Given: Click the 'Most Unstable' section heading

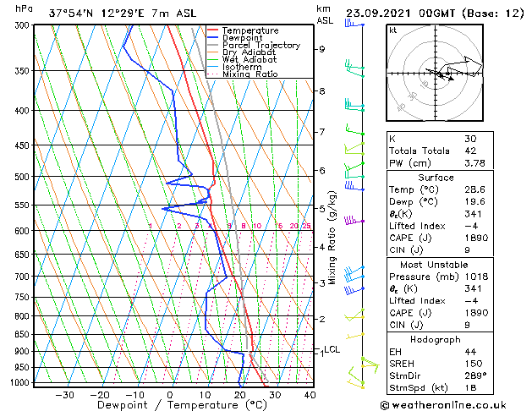Looking at the screenshot, I should point(434,265).
